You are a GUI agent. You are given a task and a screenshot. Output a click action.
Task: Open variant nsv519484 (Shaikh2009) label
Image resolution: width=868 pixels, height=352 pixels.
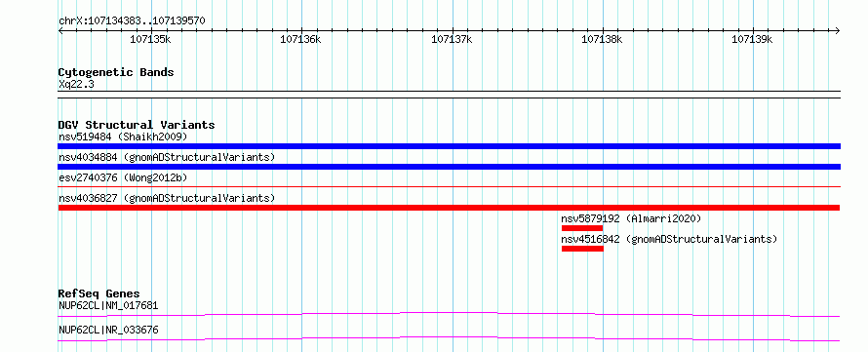123,137
